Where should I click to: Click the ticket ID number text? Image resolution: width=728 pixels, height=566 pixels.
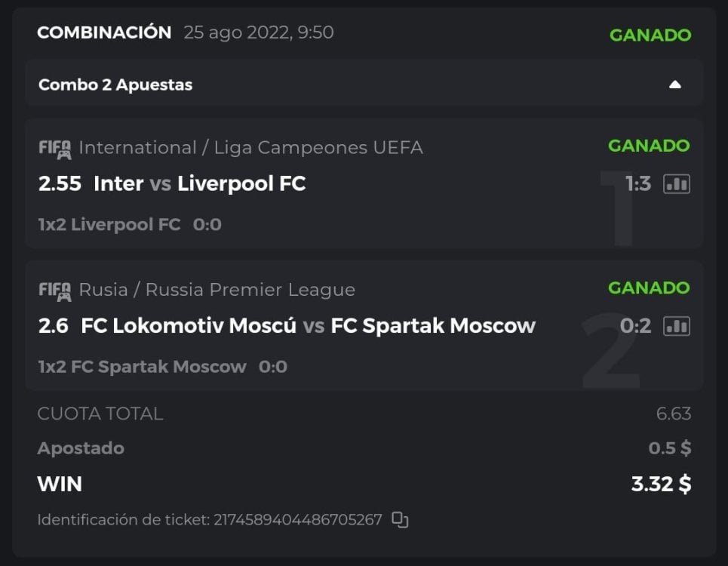[298, 520]
